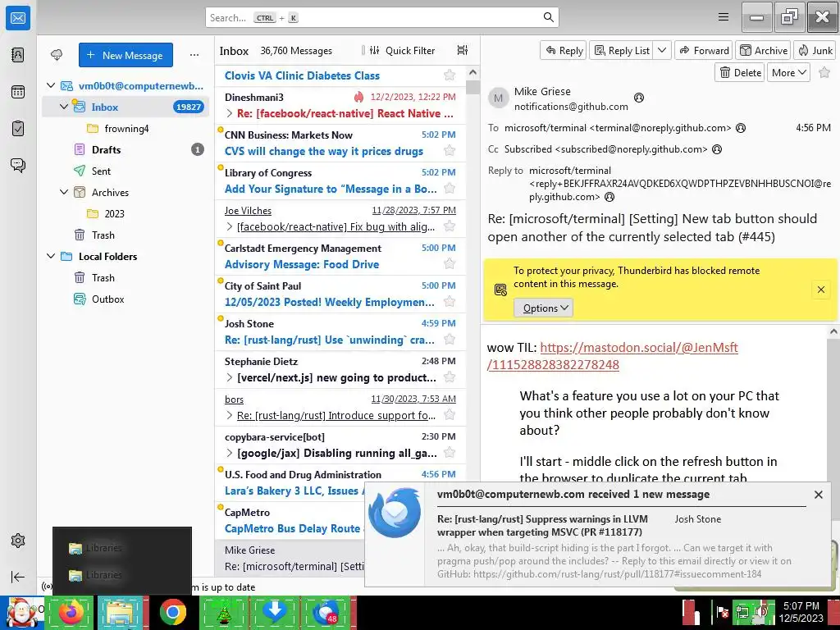This screenshot has height=630, width=840.
Task: Open the Outbox folder
Action: [126, 299]
